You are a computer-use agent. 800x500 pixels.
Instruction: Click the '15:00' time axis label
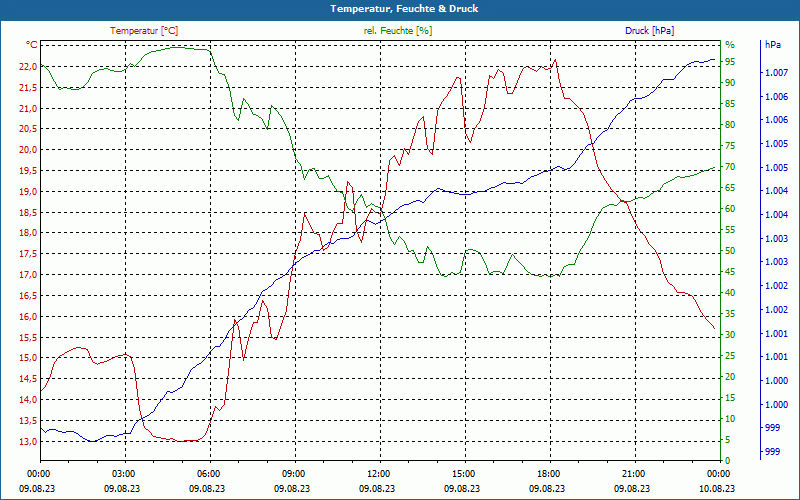(462, 474)
